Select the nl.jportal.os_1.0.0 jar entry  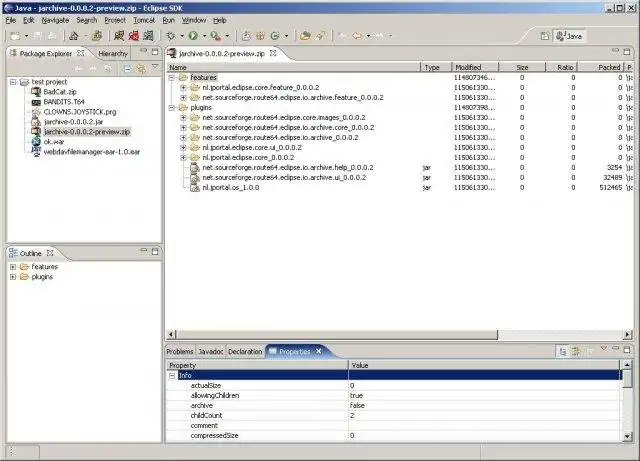click(x=231, y=188)
